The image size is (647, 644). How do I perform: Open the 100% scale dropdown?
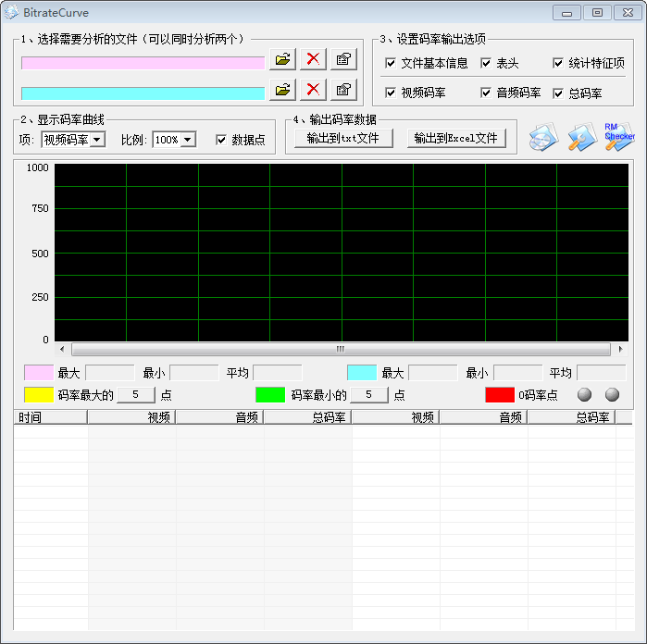(x=188, y=140)
